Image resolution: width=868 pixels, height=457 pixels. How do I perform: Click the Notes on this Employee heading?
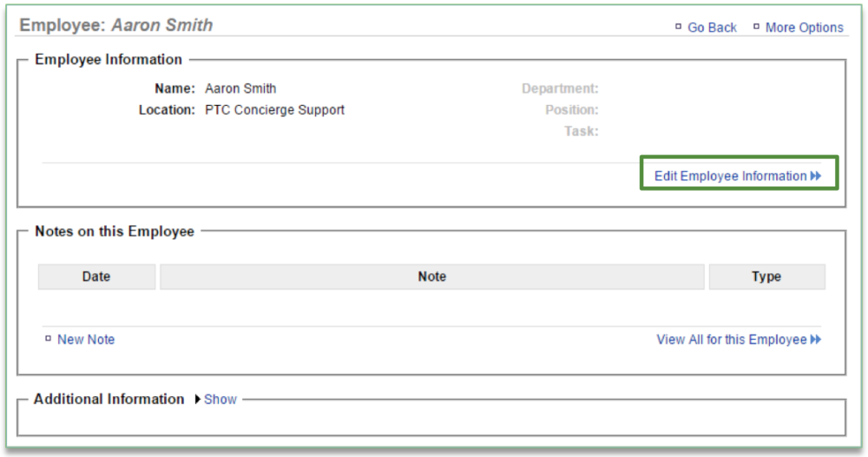pos(115,232)
